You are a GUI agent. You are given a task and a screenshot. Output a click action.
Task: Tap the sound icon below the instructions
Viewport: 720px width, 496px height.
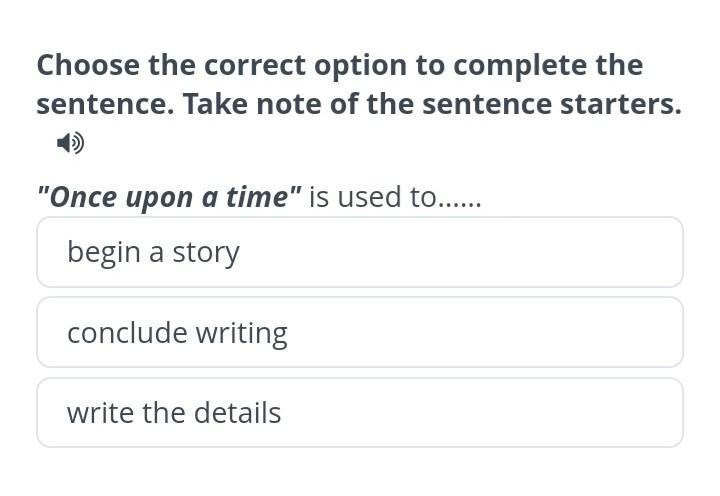pyautogui.click(x=70, y=144)
